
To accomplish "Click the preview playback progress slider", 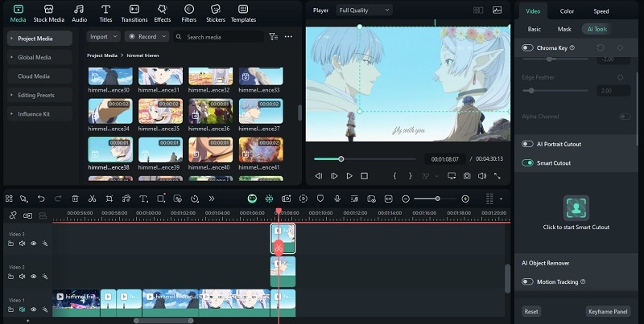I will coord(365,158).
